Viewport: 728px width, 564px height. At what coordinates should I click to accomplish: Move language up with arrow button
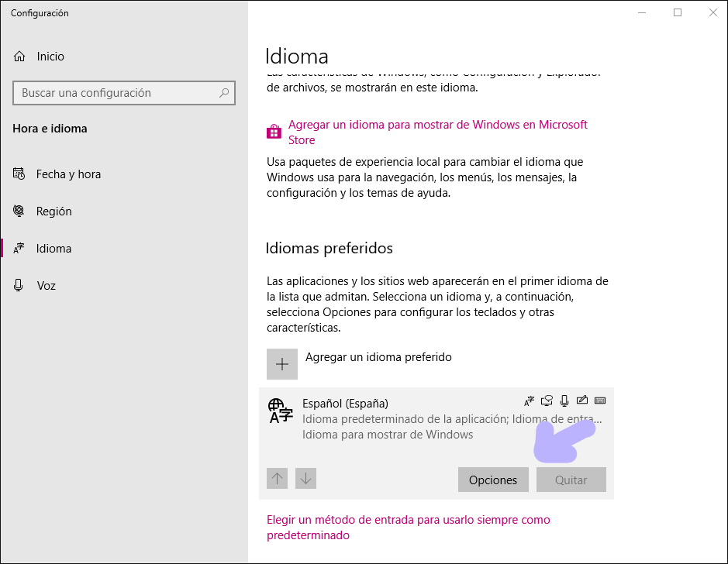(278, 478)
